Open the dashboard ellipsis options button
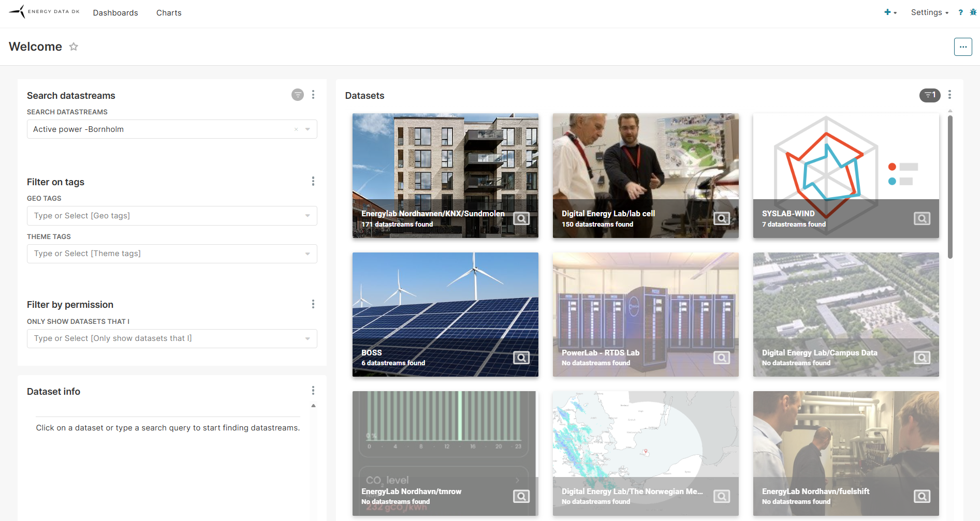 tap(962, 47)
